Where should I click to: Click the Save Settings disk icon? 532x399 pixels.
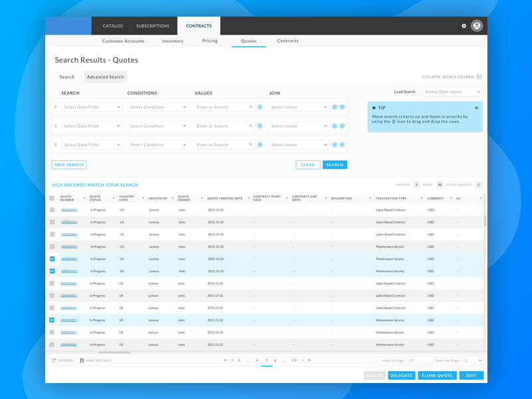(x=82, y=360)
